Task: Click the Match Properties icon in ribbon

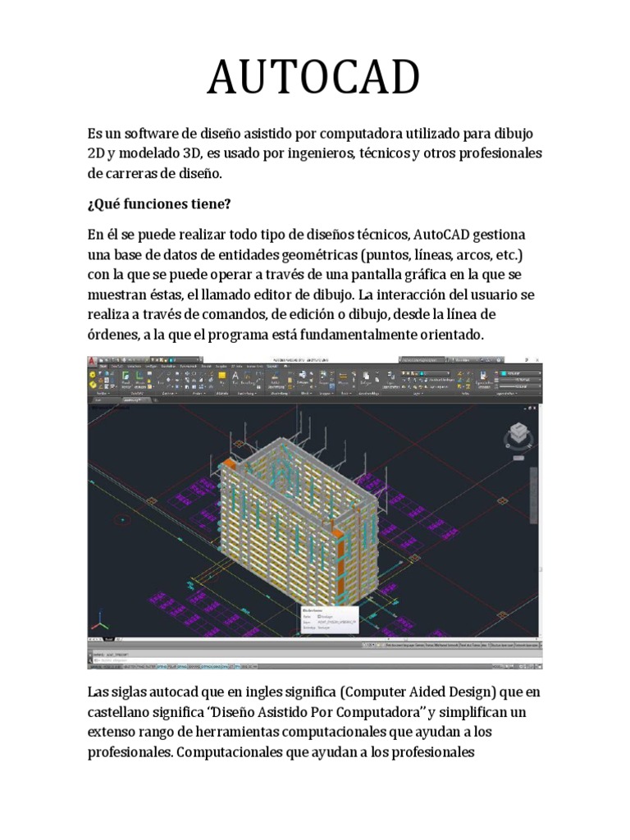Action: point(484,377)
